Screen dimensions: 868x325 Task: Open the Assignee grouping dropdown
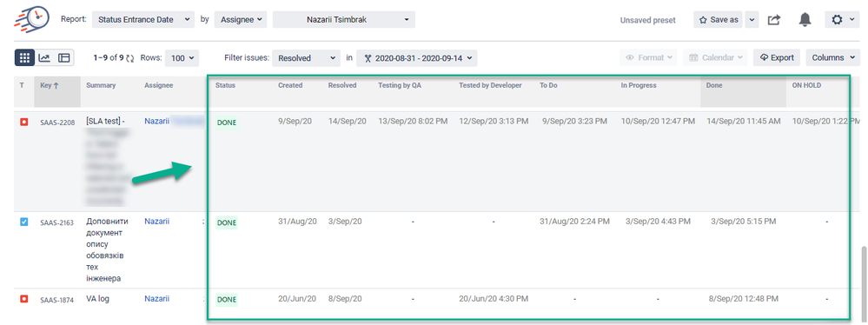click(x=241, y=19)
